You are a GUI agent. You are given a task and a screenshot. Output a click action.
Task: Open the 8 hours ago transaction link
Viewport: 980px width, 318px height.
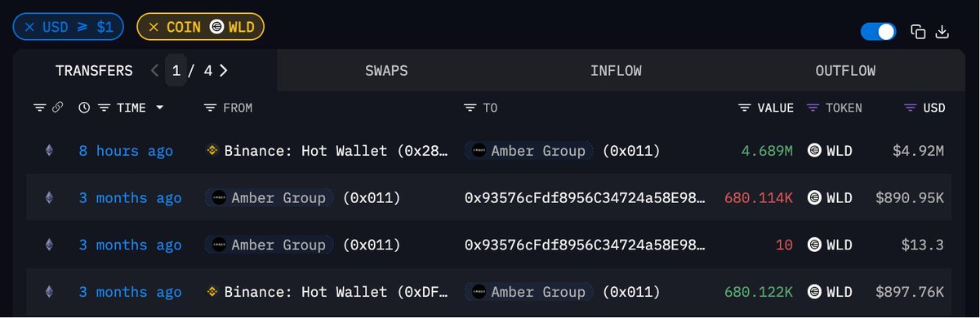126,151
